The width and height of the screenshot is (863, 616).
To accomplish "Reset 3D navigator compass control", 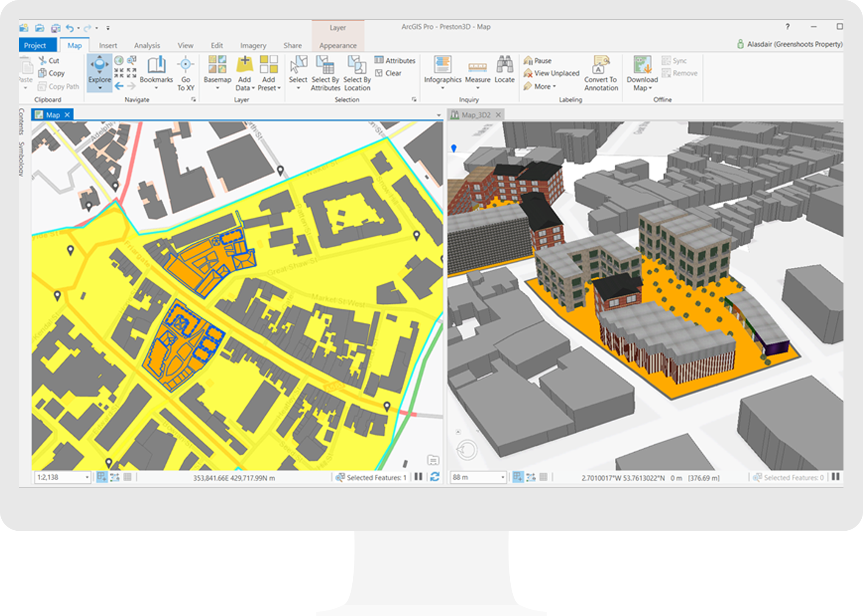I will 467,450.
